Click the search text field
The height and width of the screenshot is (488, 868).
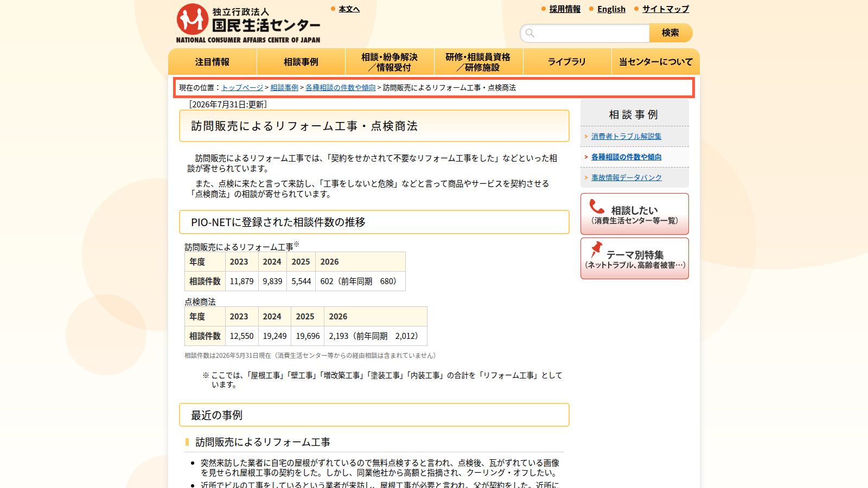584,33
